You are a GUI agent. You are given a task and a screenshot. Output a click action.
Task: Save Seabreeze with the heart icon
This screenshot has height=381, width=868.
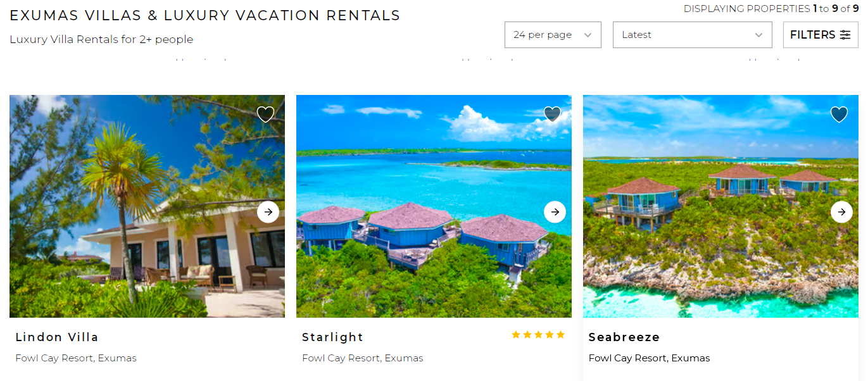point(839,115)
